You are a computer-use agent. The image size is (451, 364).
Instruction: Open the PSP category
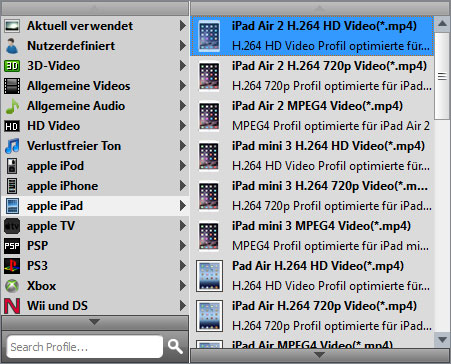pyautogui.click(x=95, y=246)
